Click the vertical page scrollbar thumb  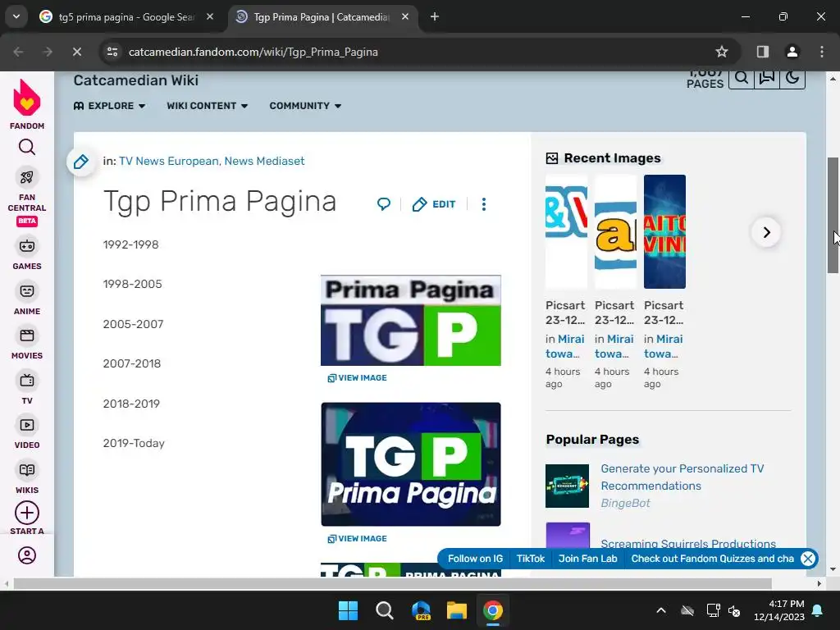tap(833, 215)
